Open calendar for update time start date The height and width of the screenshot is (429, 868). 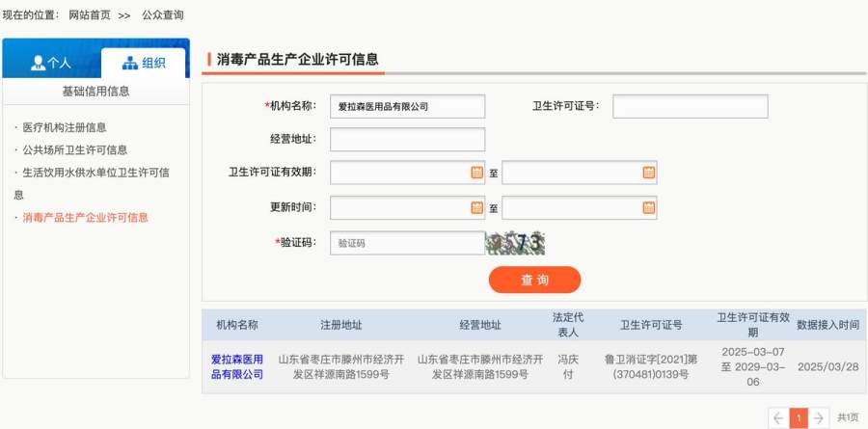(476, 207)
